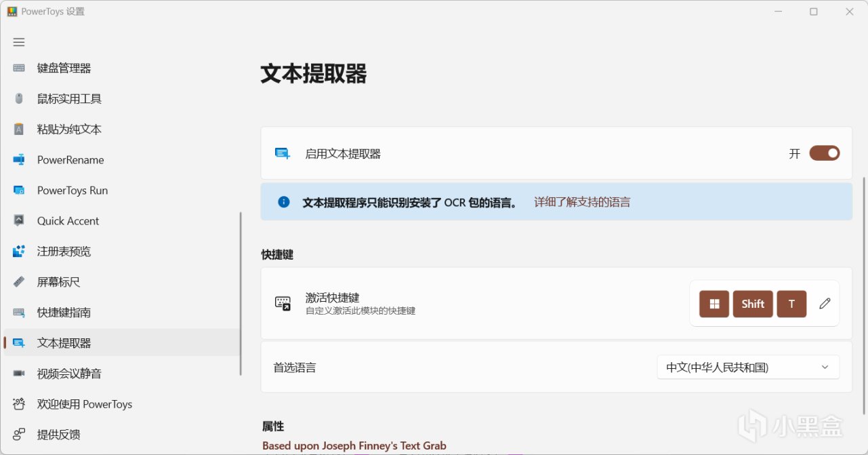Select 注册表预览 in the sidebar
The height and width of the screenshot is (455, 868).
(x=122, y=252)
